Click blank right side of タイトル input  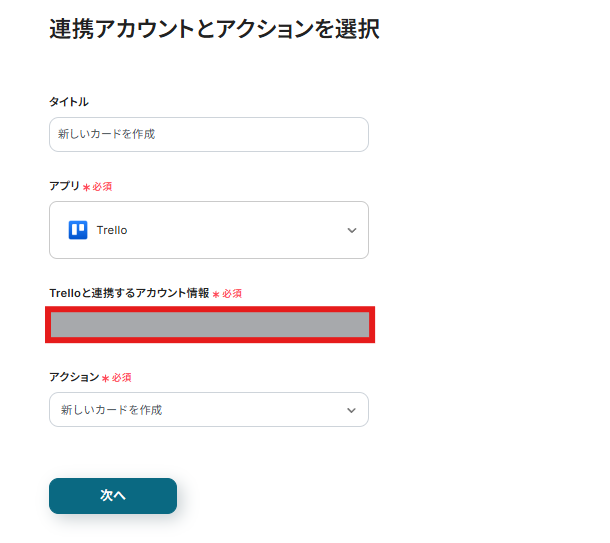[300, 134]
